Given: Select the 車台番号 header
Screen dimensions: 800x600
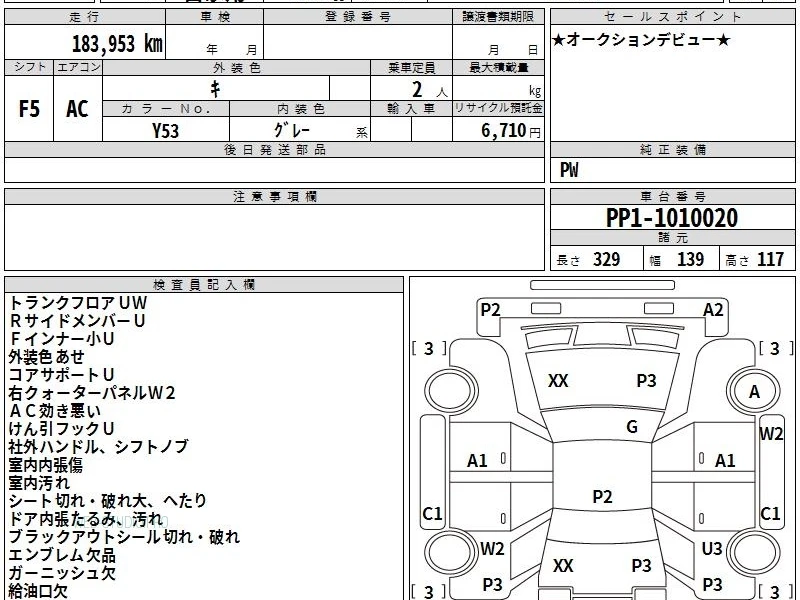Looking at the screenshot, I should click(672, 196).
